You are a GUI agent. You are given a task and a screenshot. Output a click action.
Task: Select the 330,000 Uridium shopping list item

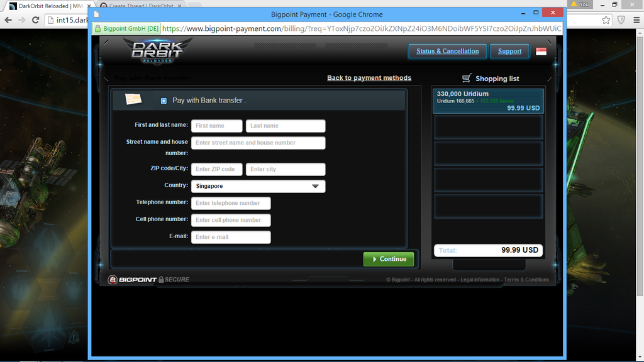[488, 101]
